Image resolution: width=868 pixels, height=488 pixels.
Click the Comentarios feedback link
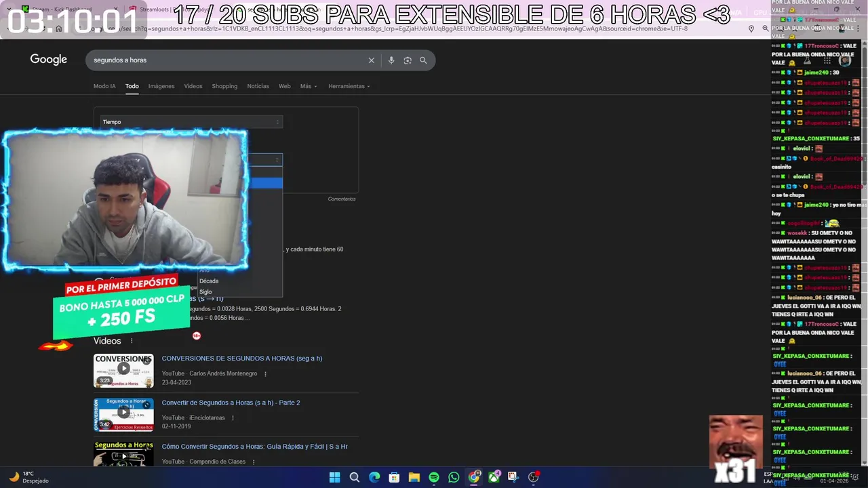[x=341, y=199]
